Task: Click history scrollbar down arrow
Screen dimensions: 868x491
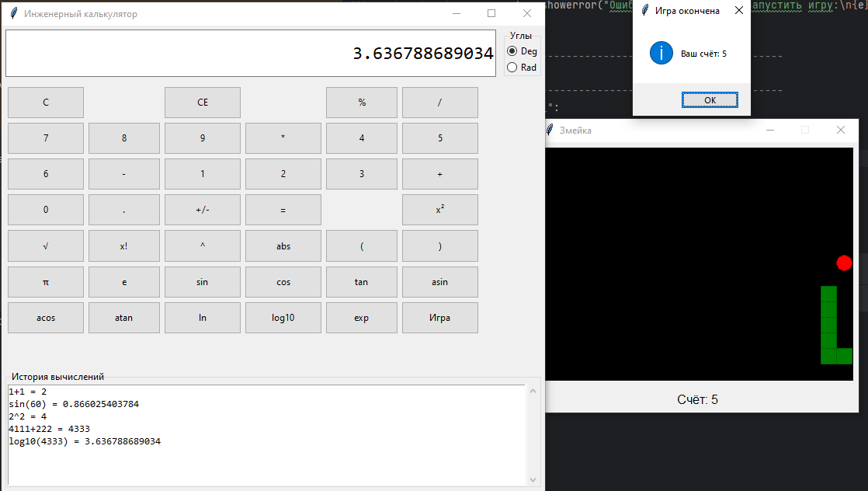Action: click(533, 480)
